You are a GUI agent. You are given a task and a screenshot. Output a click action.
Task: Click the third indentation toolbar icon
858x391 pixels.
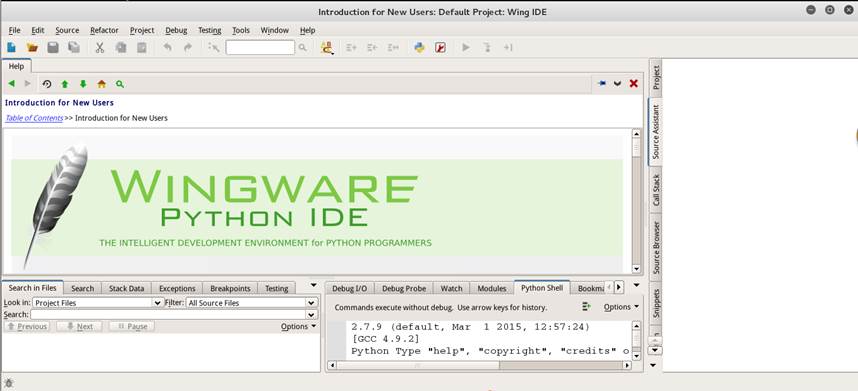tap(393, 48)
